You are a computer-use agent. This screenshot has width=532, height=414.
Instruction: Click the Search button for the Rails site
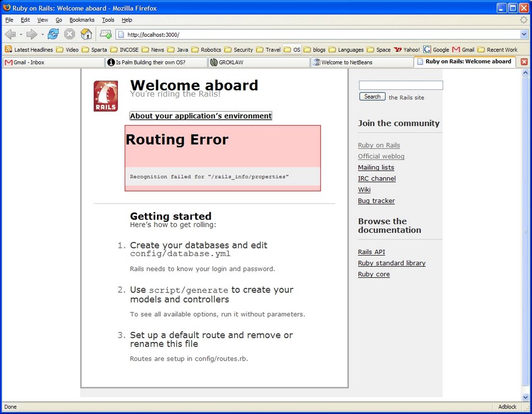pyautogui.click(x=372, y=97)
